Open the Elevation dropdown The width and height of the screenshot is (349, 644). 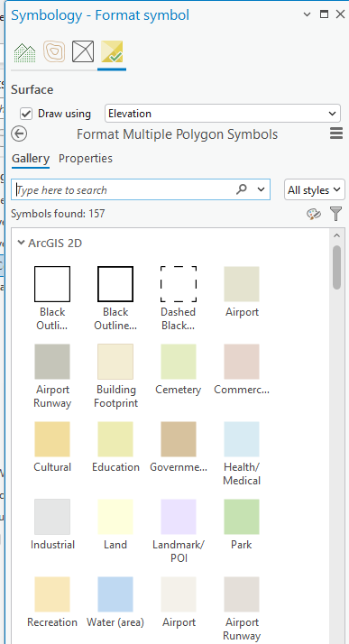223,114
